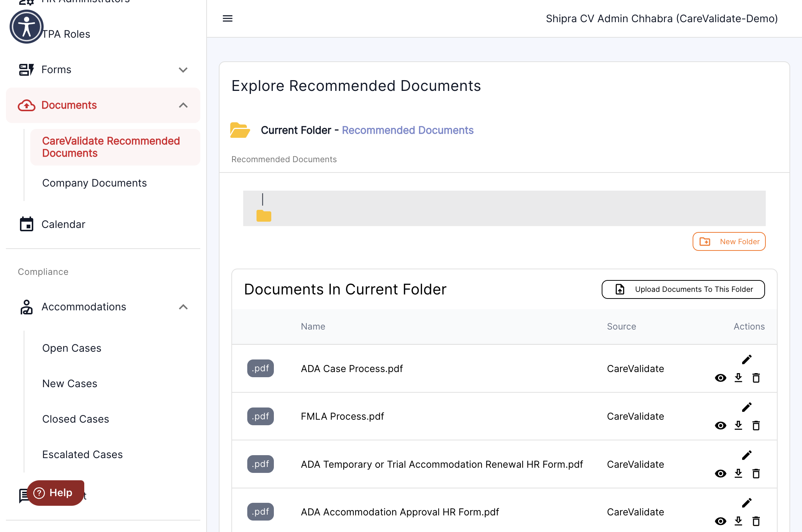The image size is (802, 532).
Task: View ADA Case Process.pdf with eye icon
Action: click(x=721, y=378)
